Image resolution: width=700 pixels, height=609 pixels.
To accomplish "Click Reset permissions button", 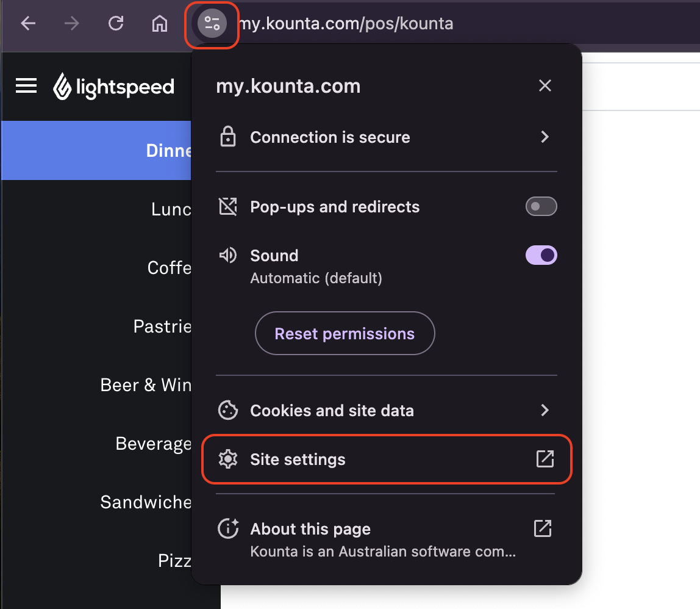I will pos(345,333).
